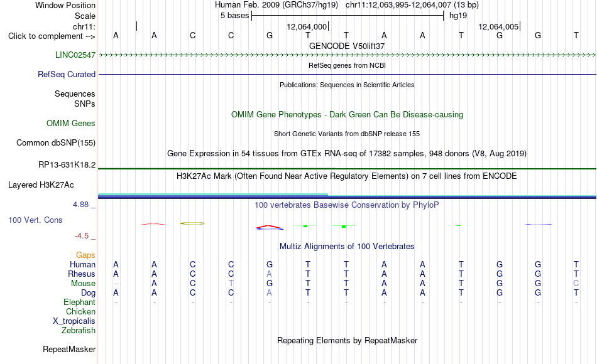Viewport: 597px width, 364px height.
Task: Select the Rhesus alignment row label
Action: (82, 274)
